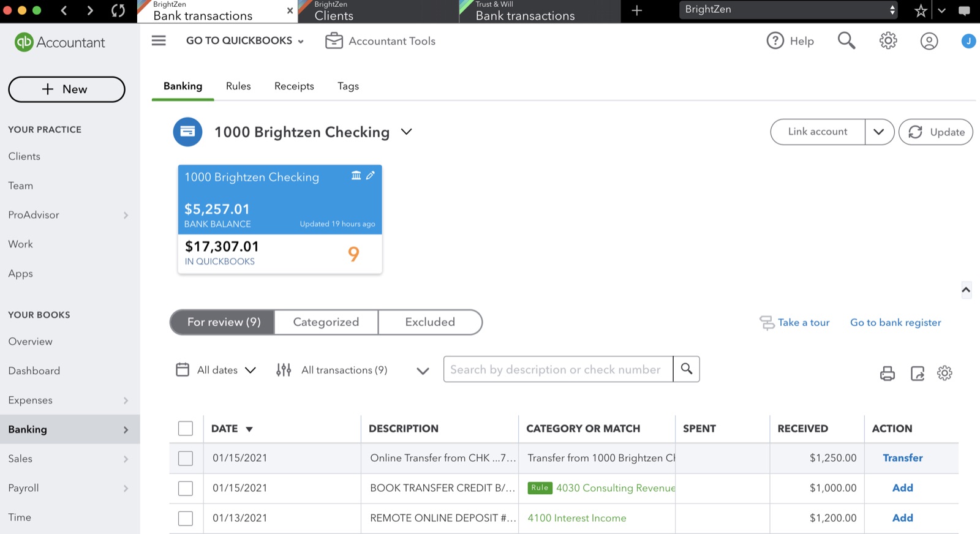This screenshot has width=980, height=534.
Task: Click the 4030 Consulting Revenue category
Action: 616,488
